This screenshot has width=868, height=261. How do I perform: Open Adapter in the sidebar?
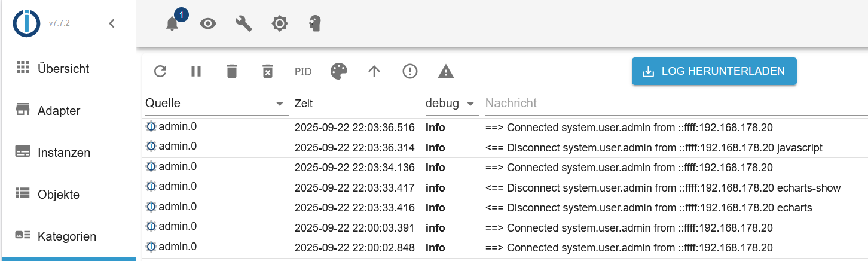[x=59, y=111]
